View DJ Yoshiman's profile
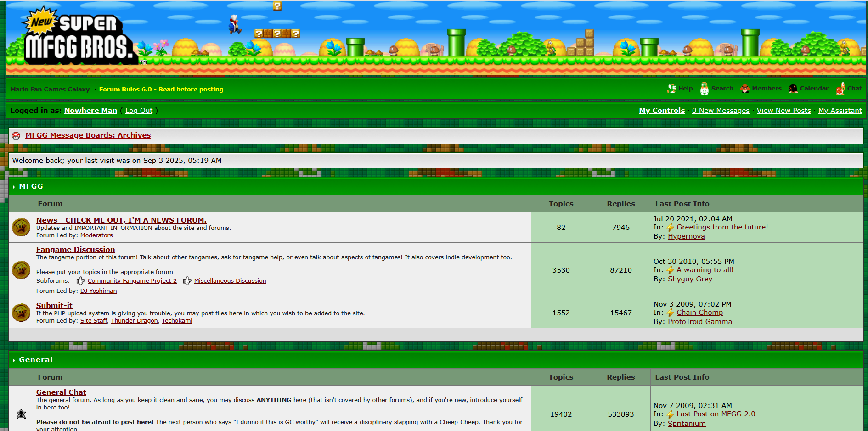The height and width of the screenshot is (431, 868). (99, 291)
